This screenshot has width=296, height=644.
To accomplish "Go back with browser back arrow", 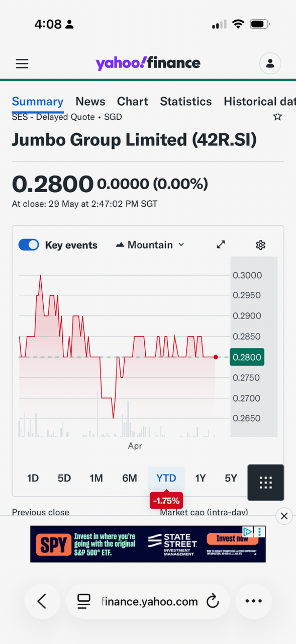I will coord(42,601).
